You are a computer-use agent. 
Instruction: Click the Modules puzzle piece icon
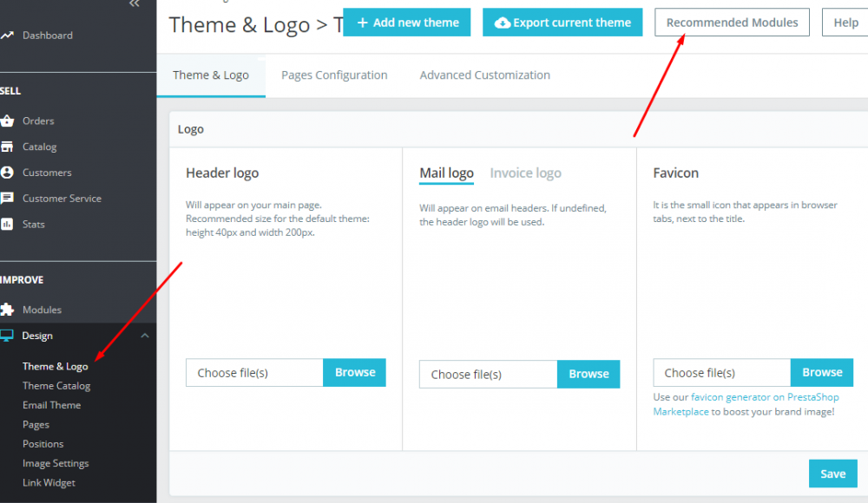(7, 310)
